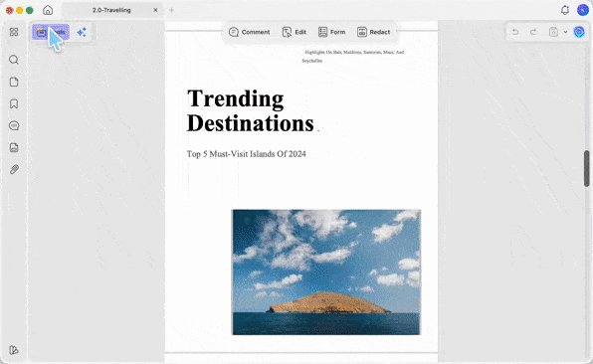
Task: Expand the save options dropdown arrow
Action: [x=565, y=32]
